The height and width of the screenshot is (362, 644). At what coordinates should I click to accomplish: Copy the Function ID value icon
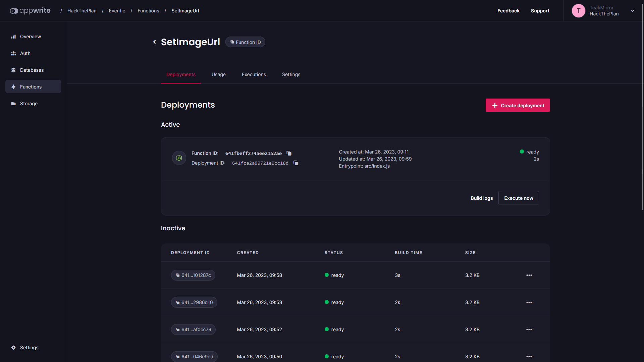(289, 153)
